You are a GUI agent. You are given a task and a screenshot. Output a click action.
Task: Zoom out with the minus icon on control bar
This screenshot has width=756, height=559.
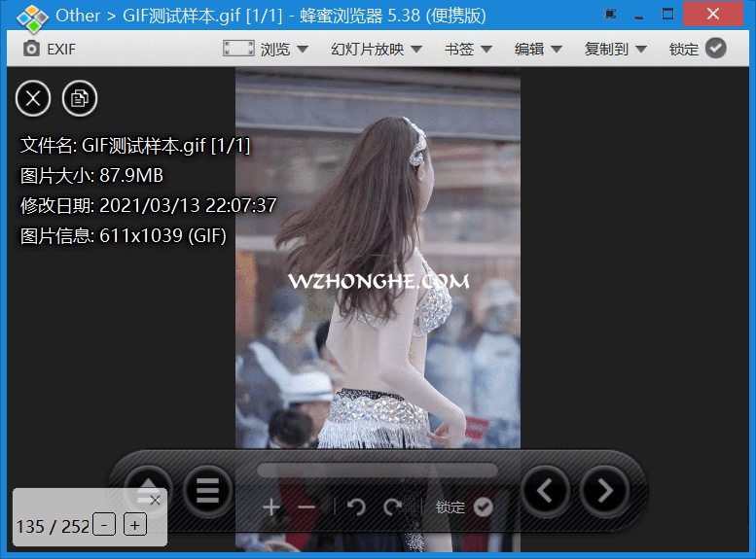(306, 507)
